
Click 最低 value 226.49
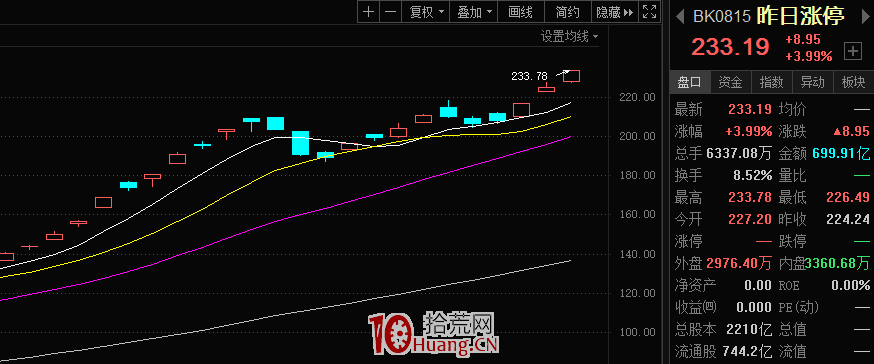(x=848, y=197)
